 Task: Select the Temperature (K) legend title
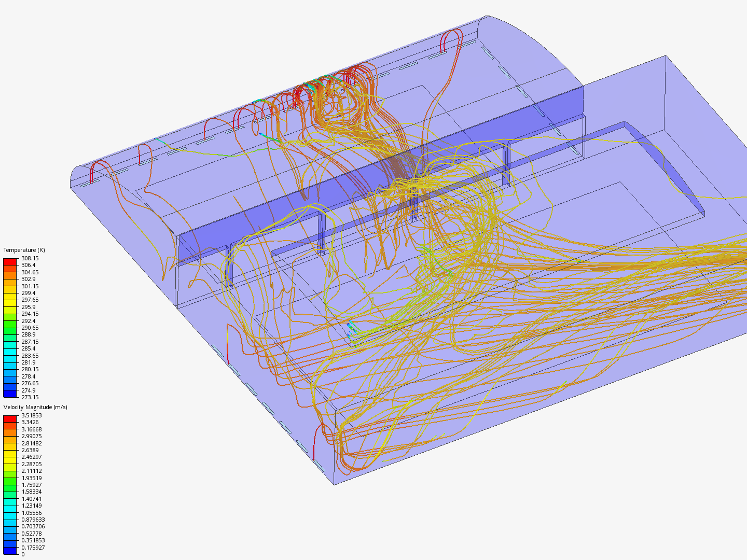click(24, 249)
